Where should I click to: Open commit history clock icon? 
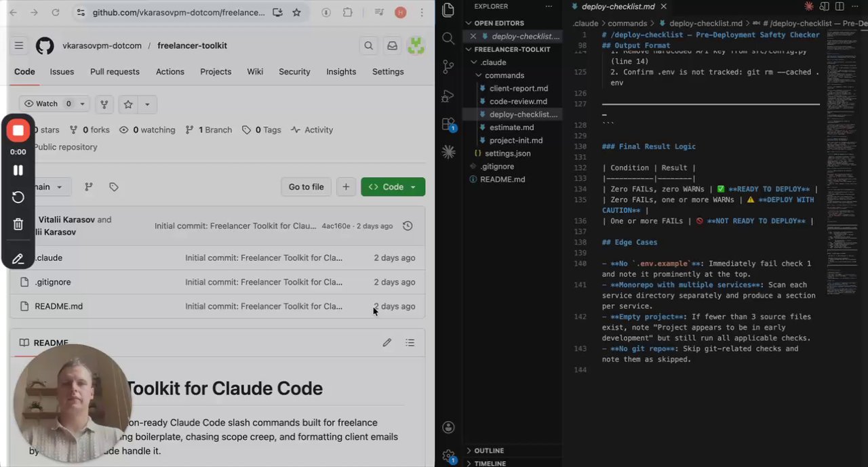[408, 226]
